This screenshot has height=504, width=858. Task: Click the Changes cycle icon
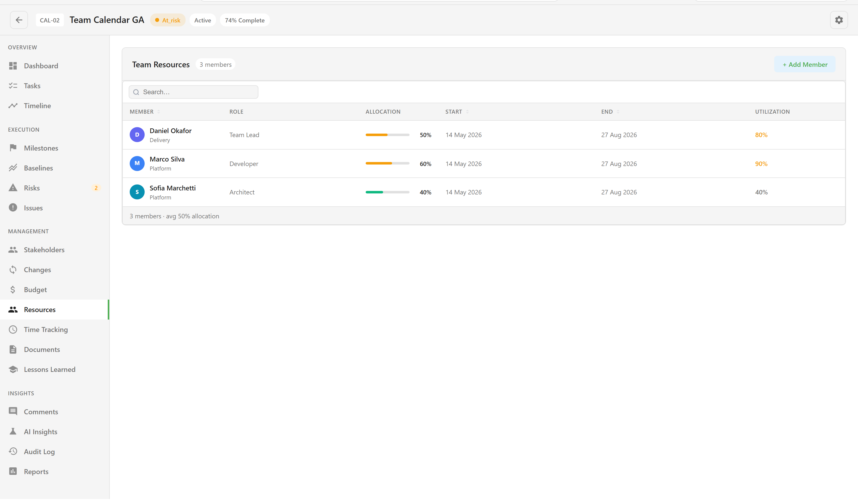pyautogui.click(x=13, y=270)
